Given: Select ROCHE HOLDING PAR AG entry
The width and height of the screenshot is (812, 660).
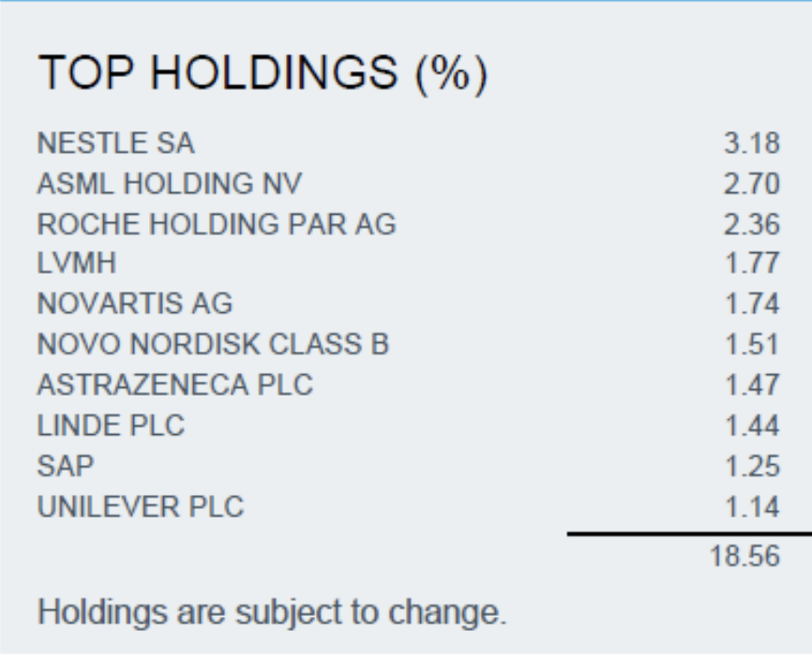Looking at the screenshot, I should coord(217,224).
